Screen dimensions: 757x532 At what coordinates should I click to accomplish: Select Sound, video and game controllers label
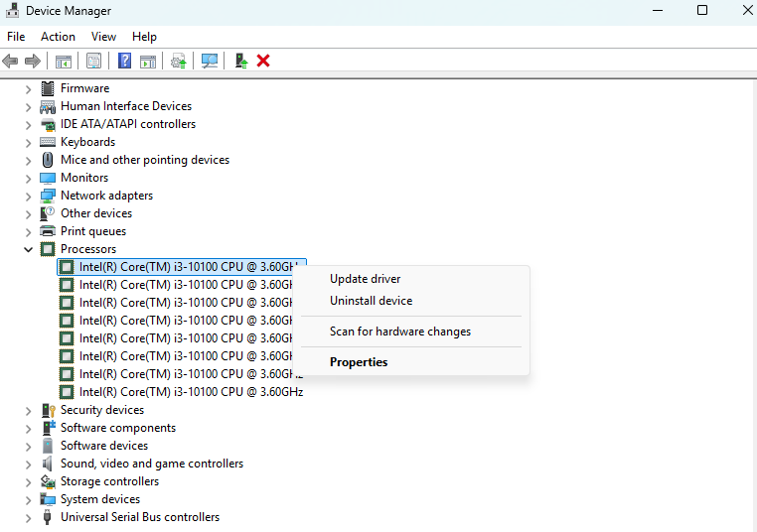[x=152, y=464]
